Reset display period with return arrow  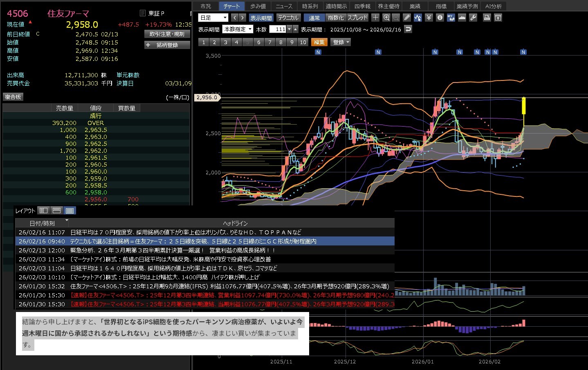(x=408, y=29)
